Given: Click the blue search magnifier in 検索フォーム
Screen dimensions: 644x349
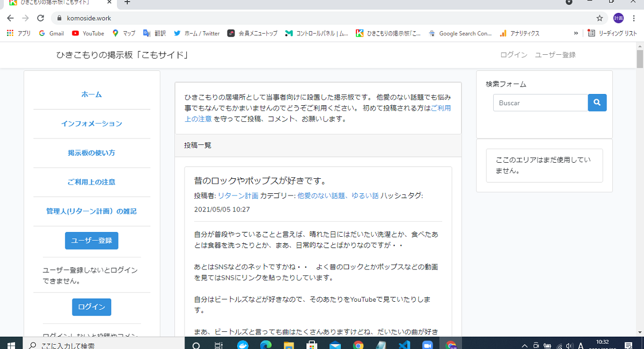Looking at the screenshot, I should 597,103.
